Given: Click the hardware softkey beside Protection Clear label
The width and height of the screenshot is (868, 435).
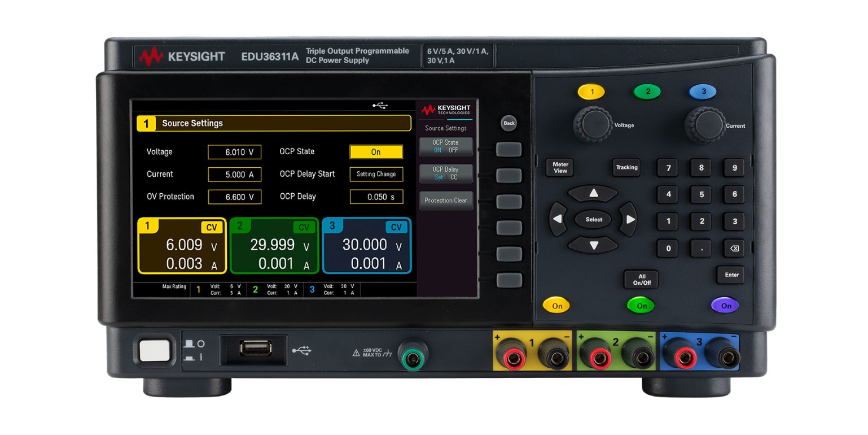Looking at the screenshot, I should click(x=509, y=202).
